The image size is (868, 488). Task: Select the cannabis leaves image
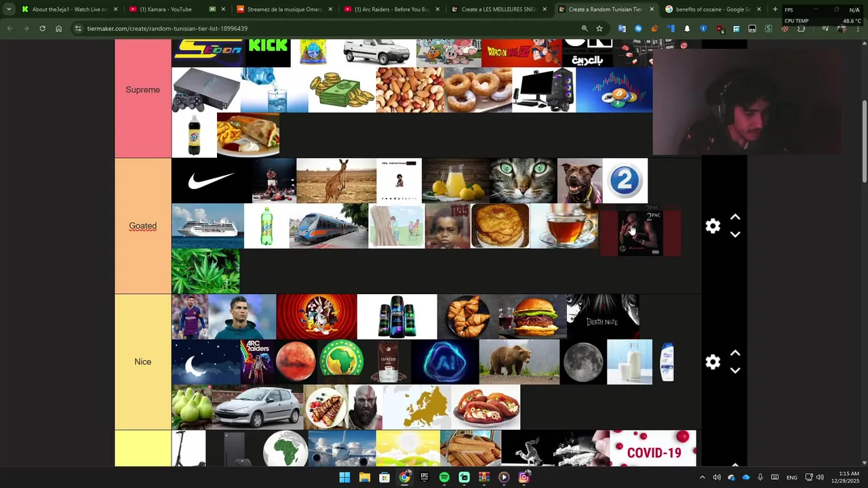[x=205, y=271]
